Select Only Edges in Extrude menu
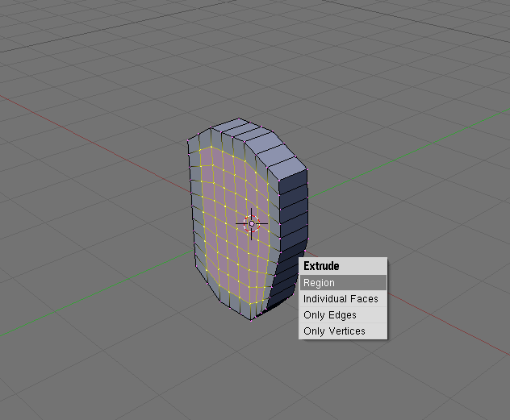This screenshot has height=420, width=510. click(x=343, y=314)
